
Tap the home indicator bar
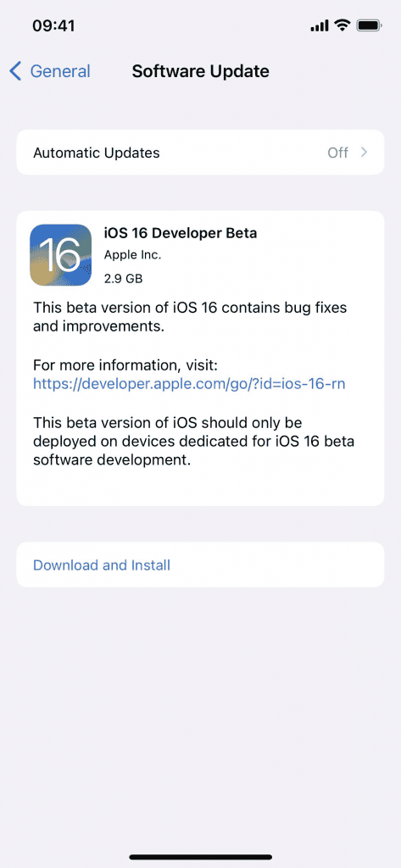pyautogui.click(x=200, y=858)
